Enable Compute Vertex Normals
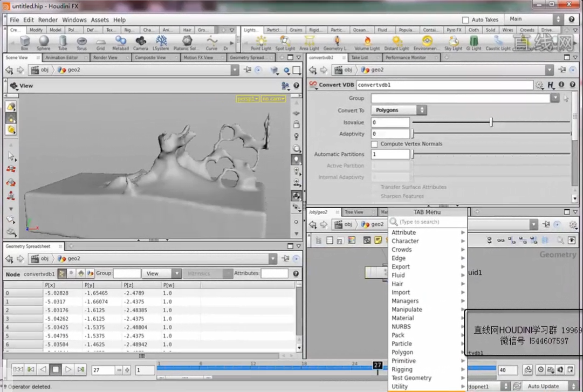 [x=374, y=144]
